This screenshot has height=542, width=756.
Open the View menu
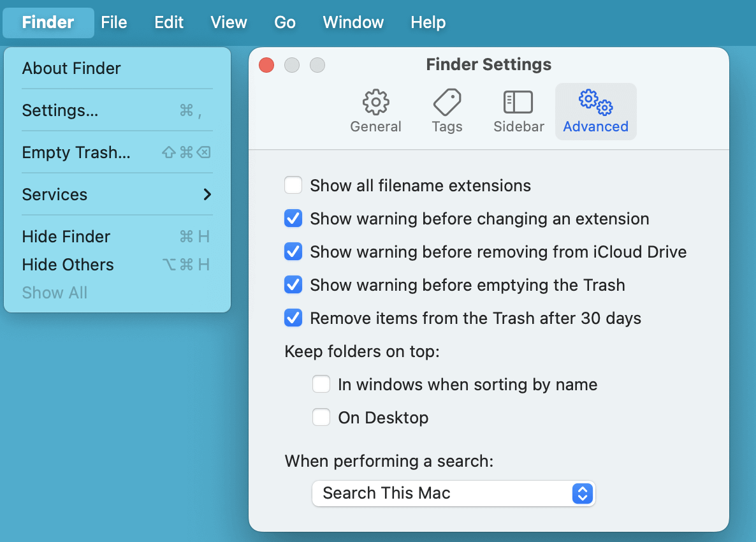point(228,22)
